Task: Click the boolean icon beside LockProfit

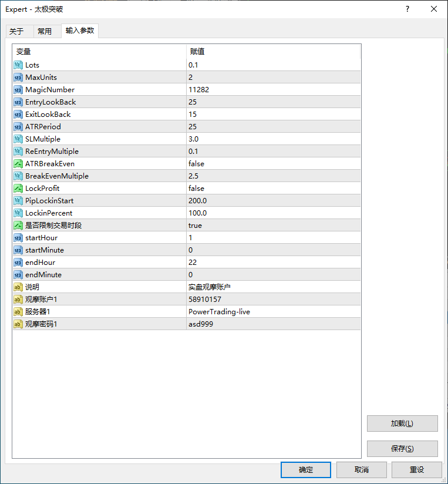Action: tap(18, 189)
